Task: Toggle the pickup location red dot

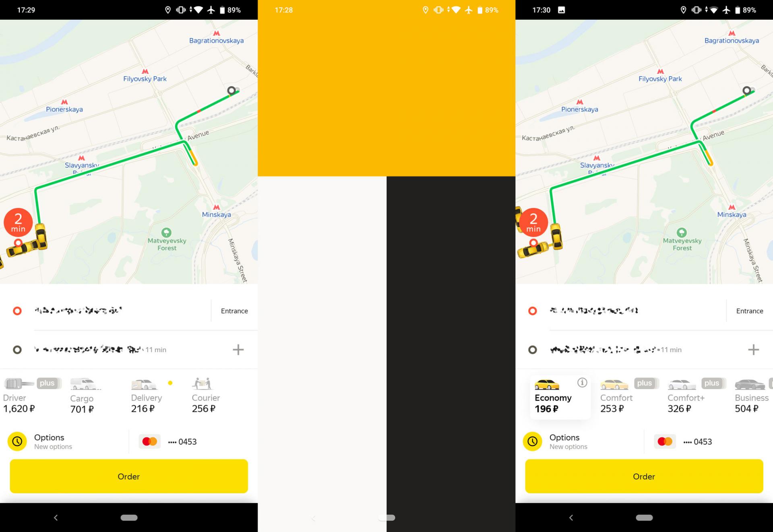Action: pyautogui.click(x=17, y=311)
